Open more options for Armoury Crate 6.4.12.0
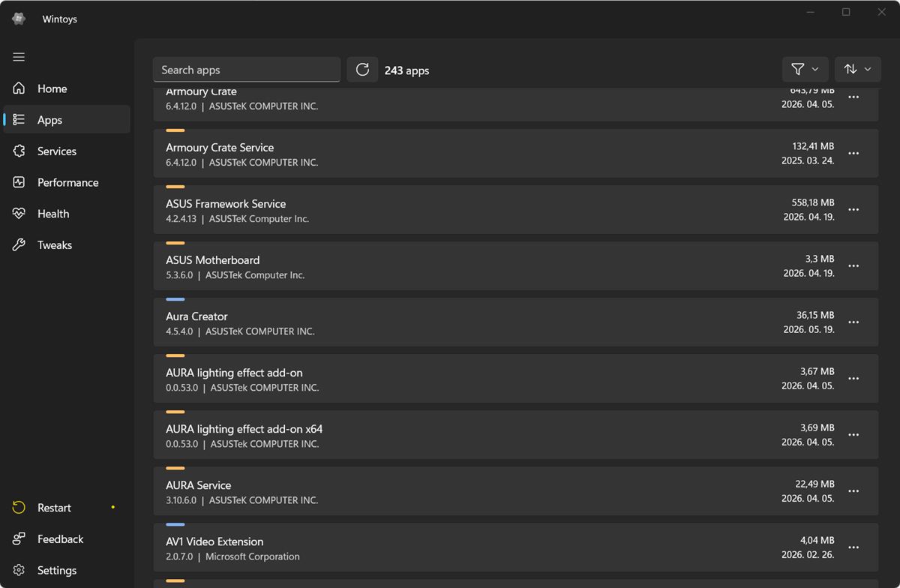 click(853, 97)
